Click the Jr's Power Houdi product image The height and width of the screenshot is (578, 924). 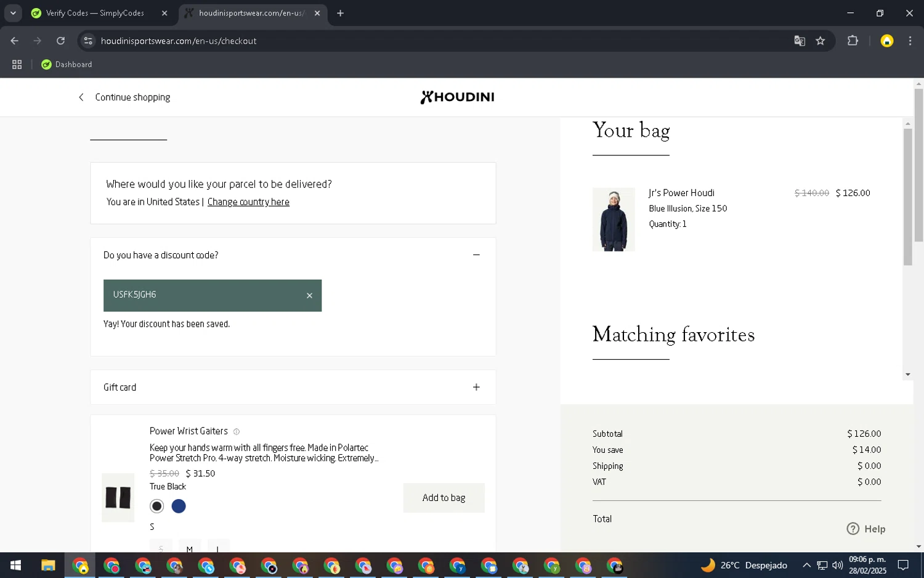pyautogui.click(x=614, y=219)
